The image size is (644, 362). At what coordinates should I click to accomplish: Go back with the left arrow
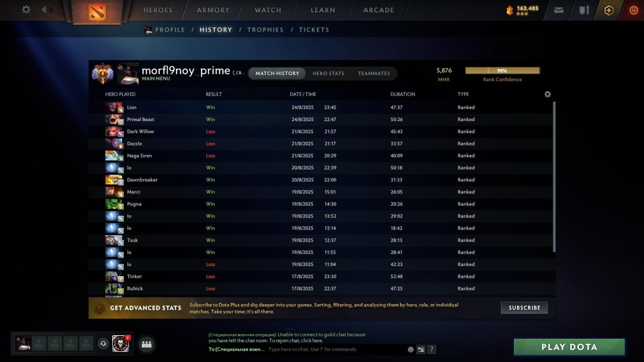pyautogui.click(x=44, y=10)
